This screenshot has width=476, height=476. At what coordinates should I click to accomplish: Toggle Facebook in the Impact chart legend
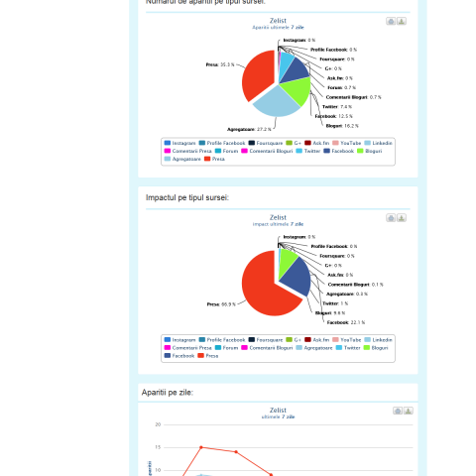click(179, 356)
